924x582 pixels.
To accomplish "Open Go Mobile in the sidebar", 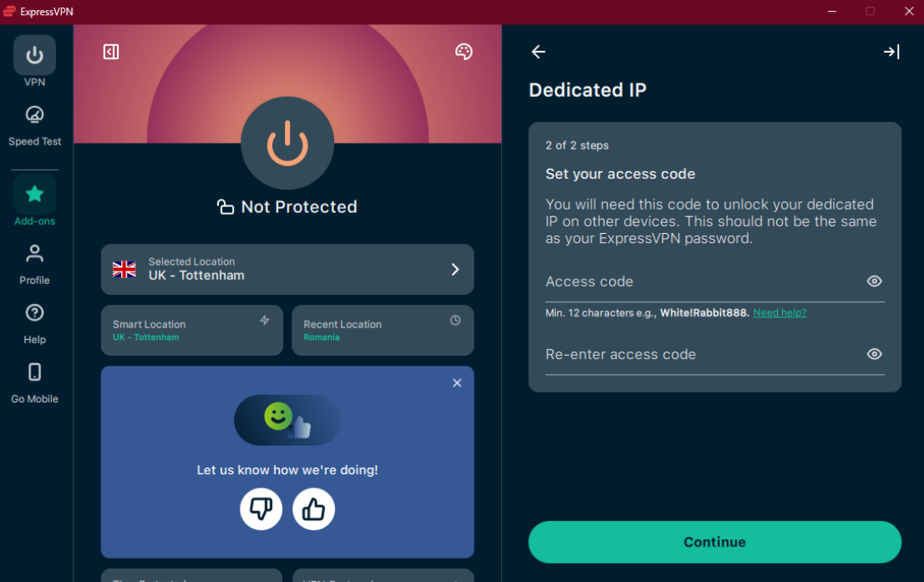I will (34, 382).
